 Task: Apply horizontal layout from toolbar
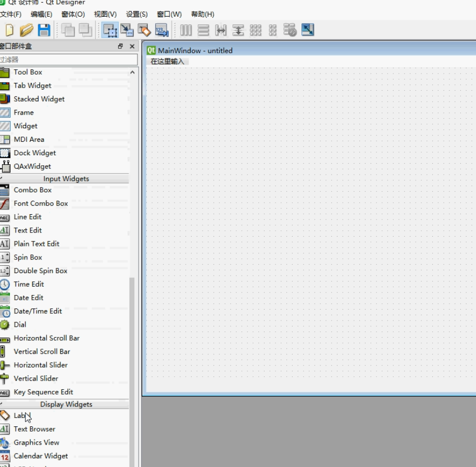tap(186, 30)
